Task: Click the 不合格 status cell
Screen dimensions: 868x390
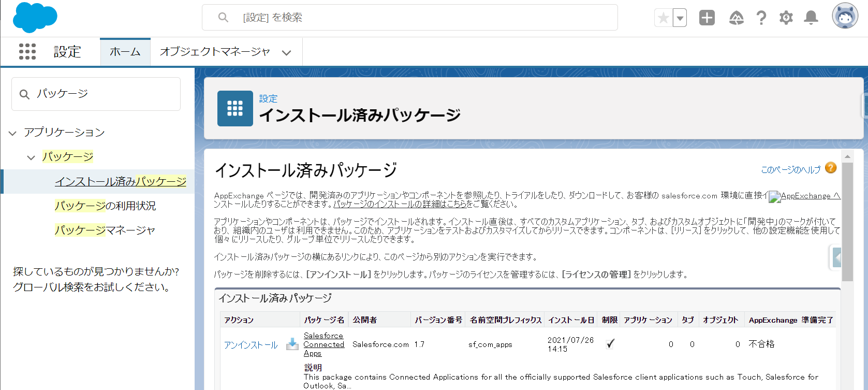Action: (761, 344)
